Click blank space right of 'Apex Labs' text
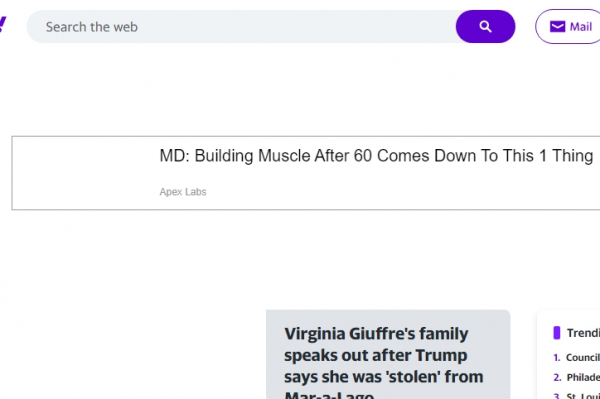The image size is (600, 399). [x=383, y=192]
